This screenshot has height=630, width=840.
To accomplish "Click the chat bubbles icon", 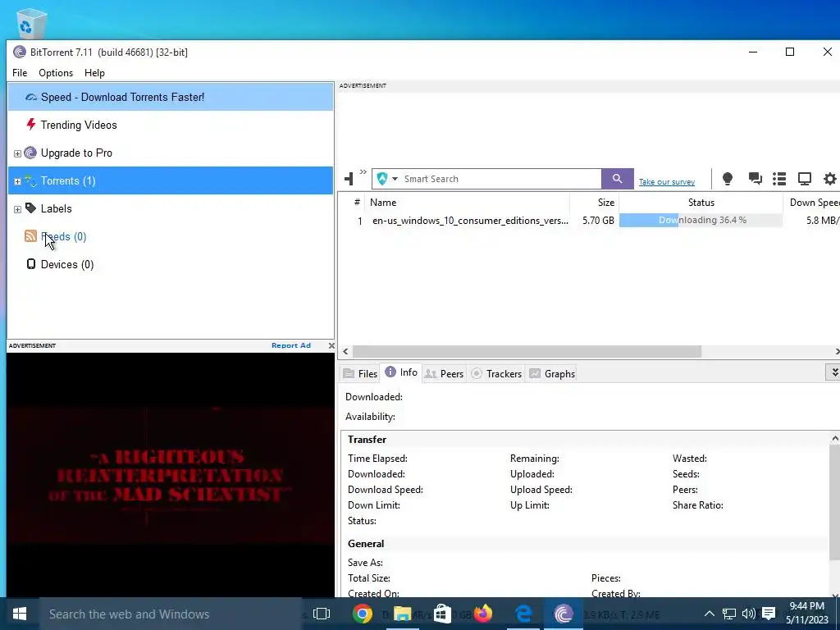I will point(755,179).
